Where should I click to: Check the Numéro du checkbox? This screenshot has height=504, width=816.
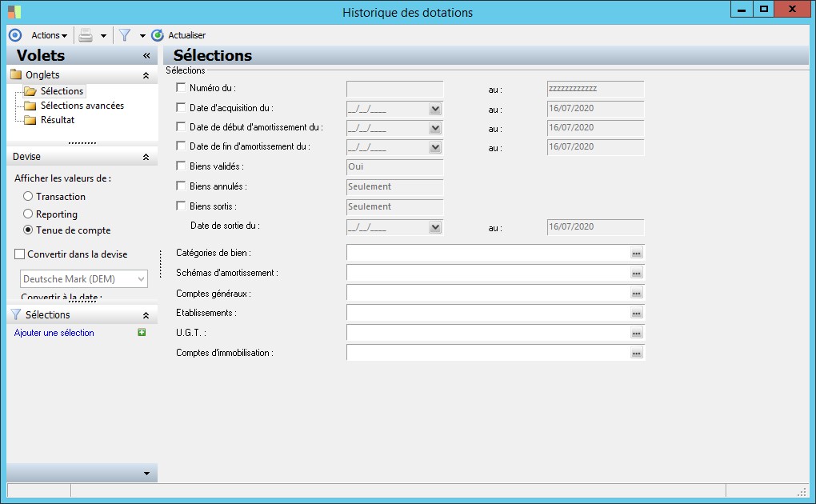(181, 87)
